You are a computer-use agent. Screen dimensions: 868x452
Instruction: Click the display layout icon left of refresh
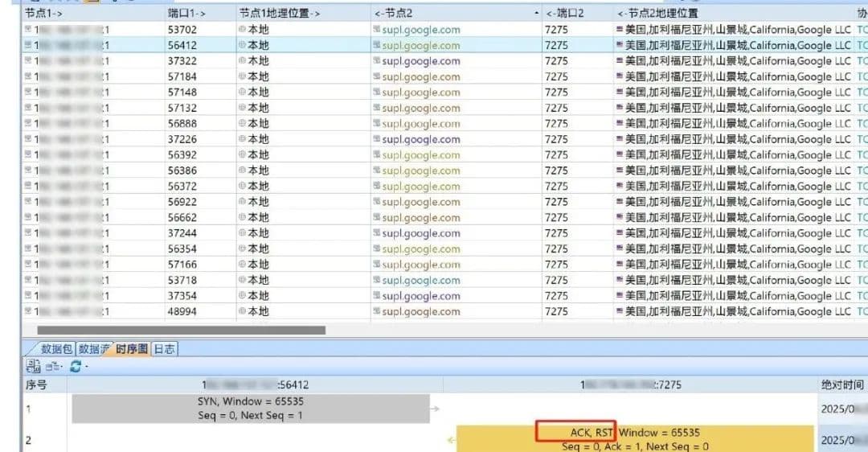click(52, 366)
